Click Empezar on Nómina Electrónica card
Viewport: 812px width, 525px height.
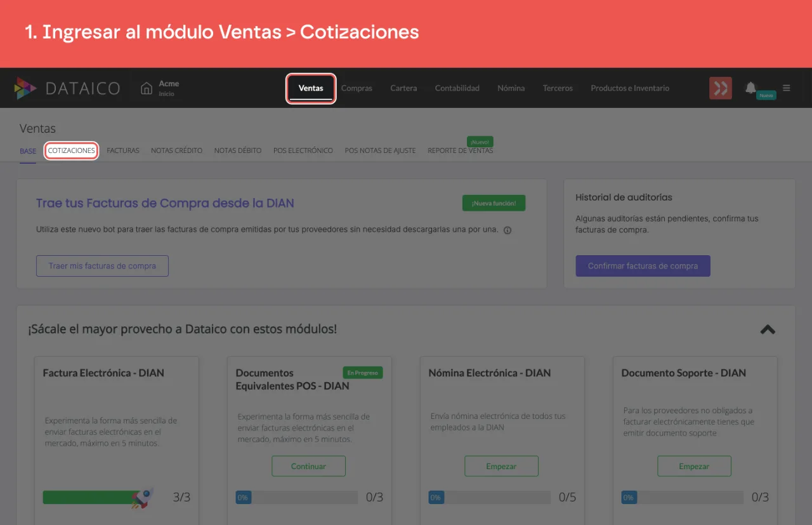coord(501,466)
